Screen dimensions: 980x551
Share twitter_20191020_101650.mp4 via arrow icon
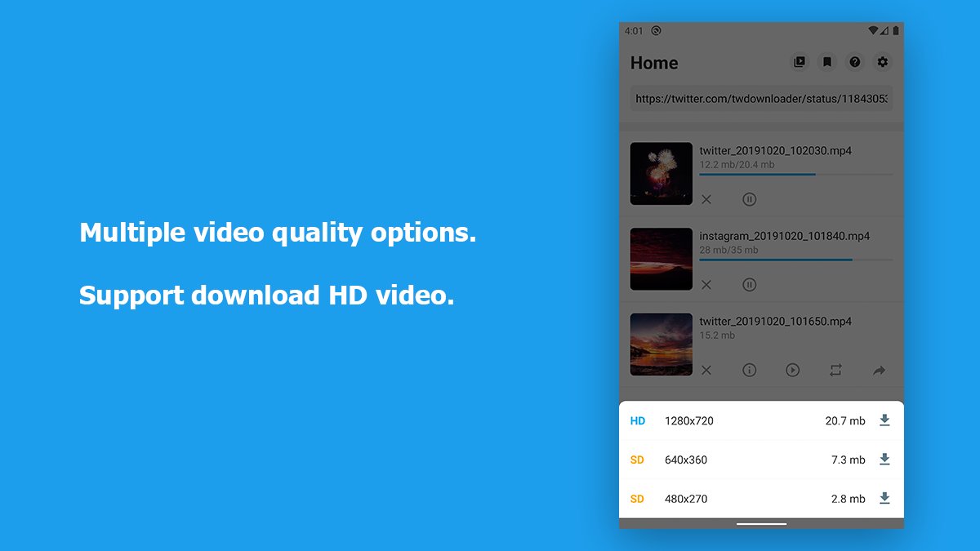click(x=879, y=371)
